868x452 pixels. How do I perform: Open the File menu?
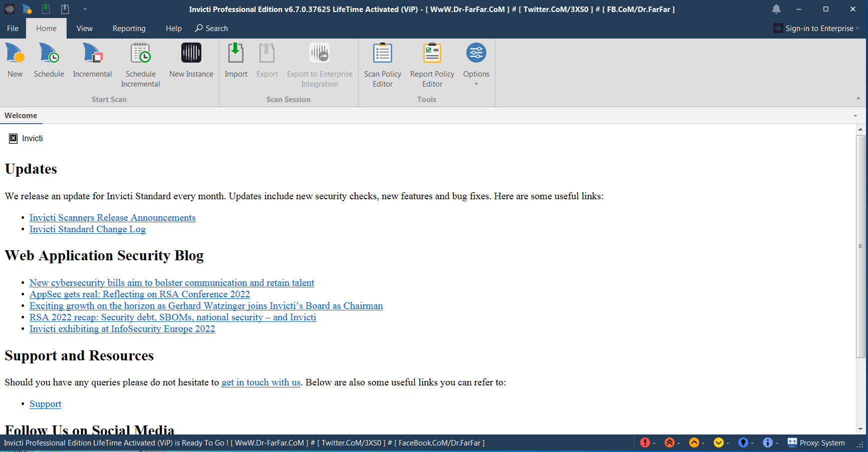tap(13, 29)
